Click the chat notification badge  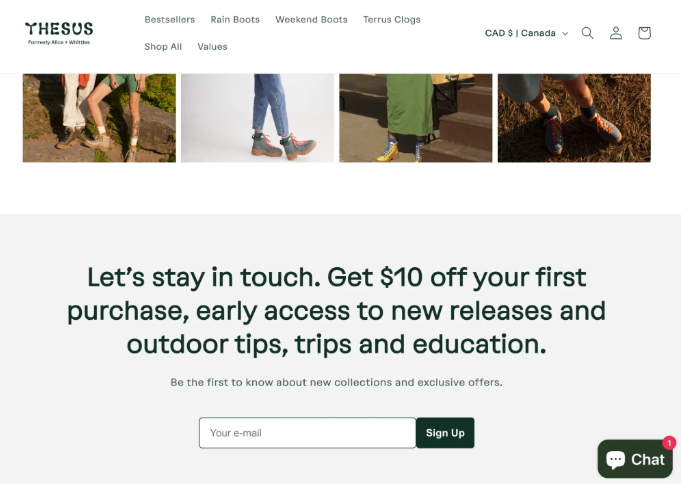point(669,443)
